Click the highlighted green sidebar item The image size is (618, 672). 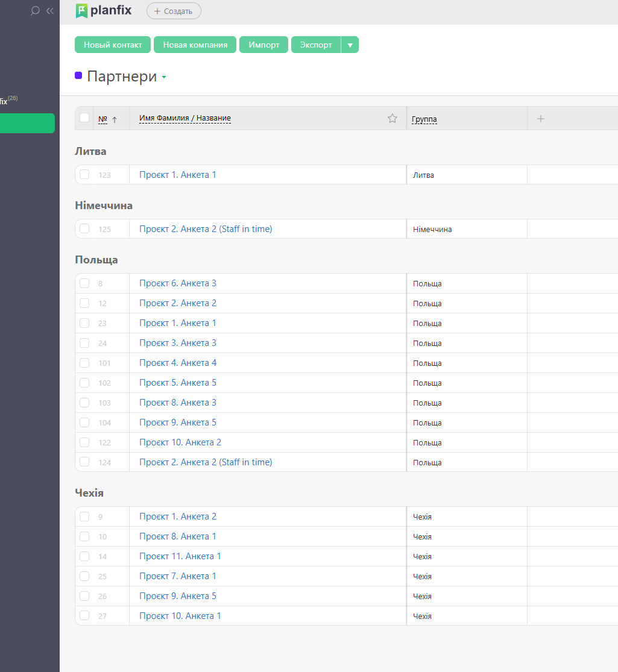click(27, 123)
